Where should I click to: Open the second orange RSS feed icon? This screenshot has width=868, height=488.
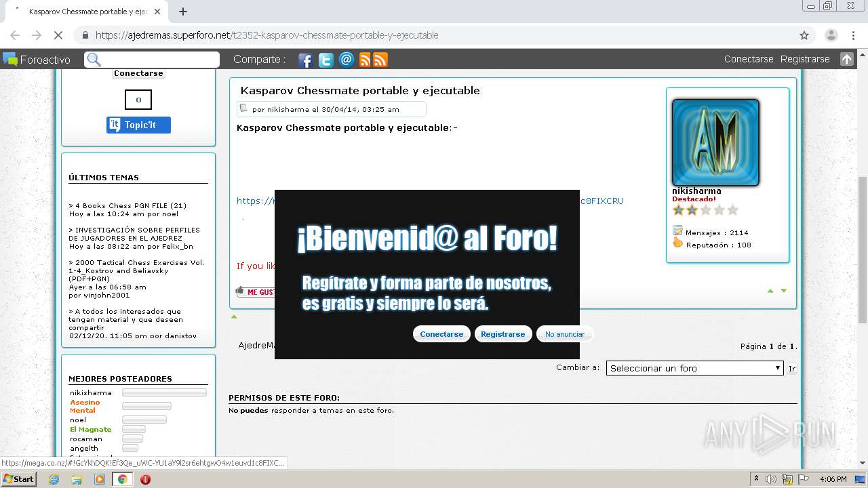pos(380,60)
